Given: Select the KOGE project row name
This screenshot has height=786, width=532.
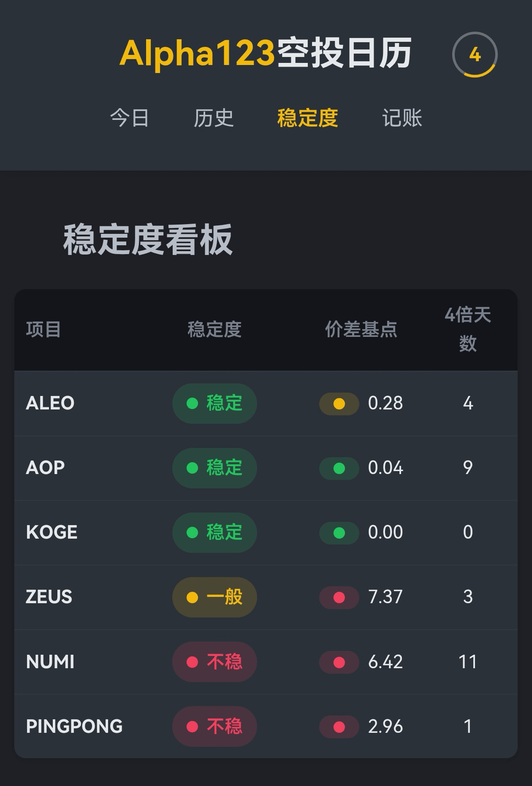Looking at the screenshot, I should tap(52, 532).
